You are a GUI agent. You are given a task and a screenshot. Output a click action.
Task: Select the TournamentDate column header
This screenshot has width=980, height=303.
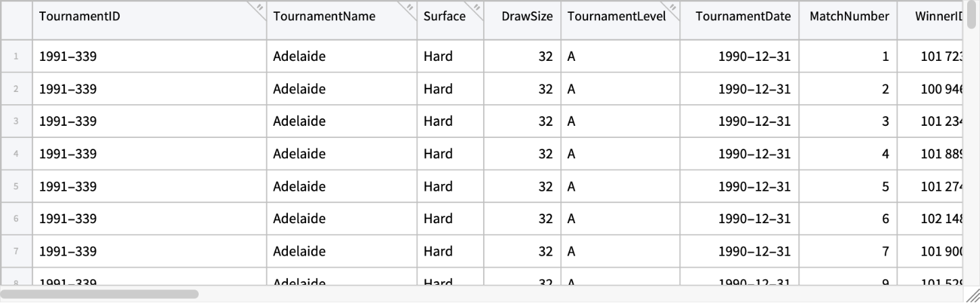pos(739,17)
